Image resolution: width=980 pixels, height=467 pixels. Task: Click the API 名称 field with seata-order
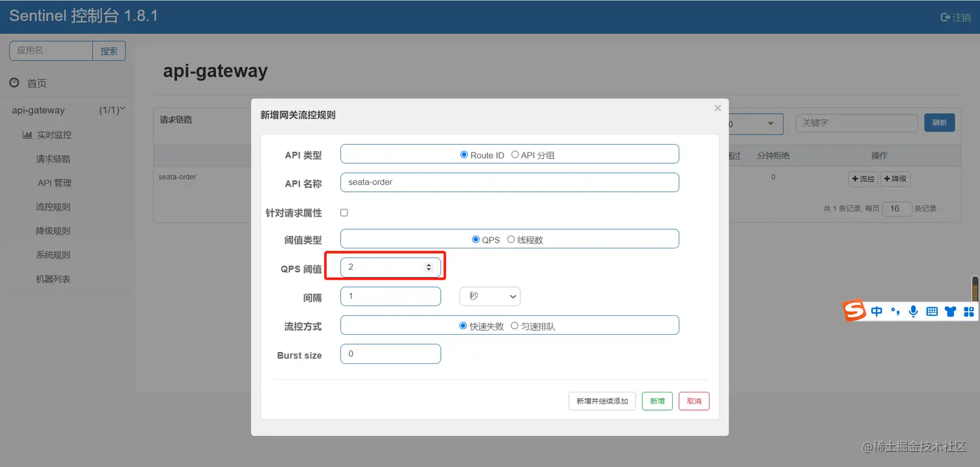(509, 182)
